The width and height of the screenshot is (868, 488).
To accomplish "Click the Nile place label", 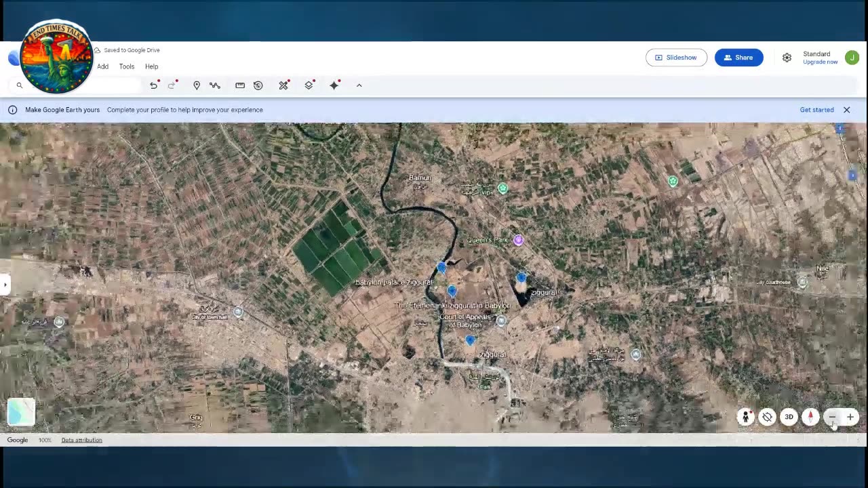I will (x=823, y=268).
